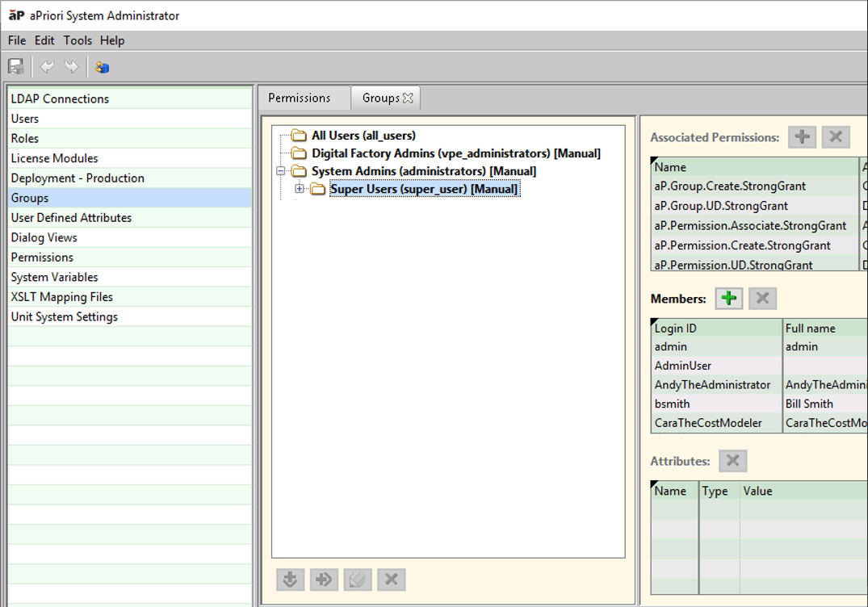868x607 pixels.
Task: Click the add child group icon
Action: tap(324, 580)
